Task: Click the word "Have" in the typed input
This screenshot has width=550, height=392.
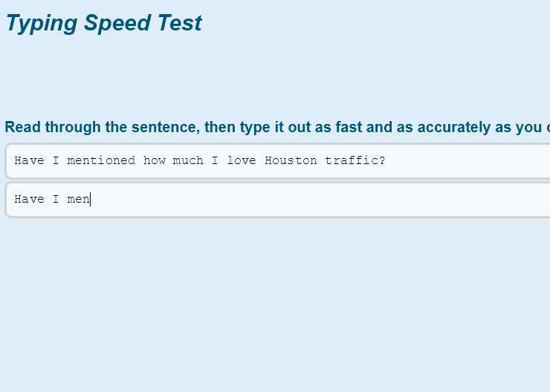Action: tap(29, 200)
